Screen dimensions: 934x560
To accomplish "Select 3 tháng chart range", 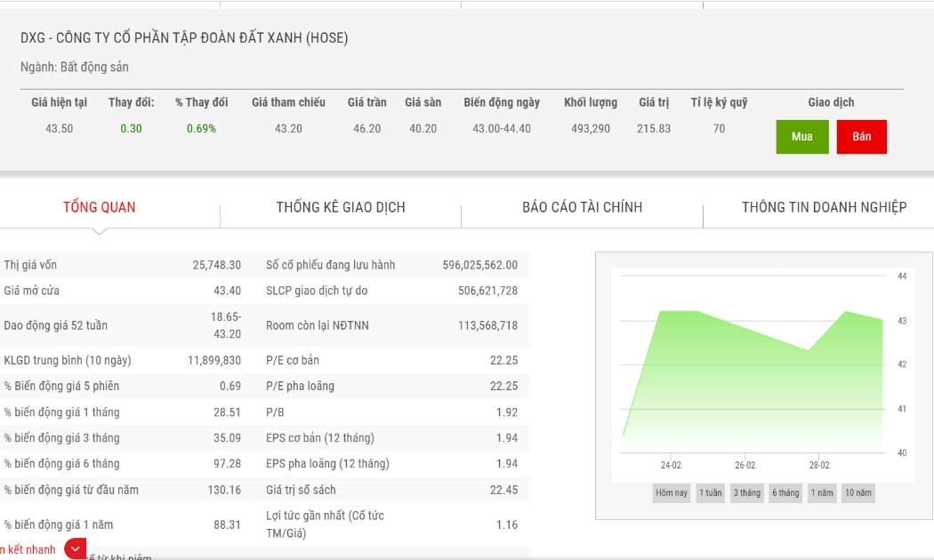I will [746, 492].
